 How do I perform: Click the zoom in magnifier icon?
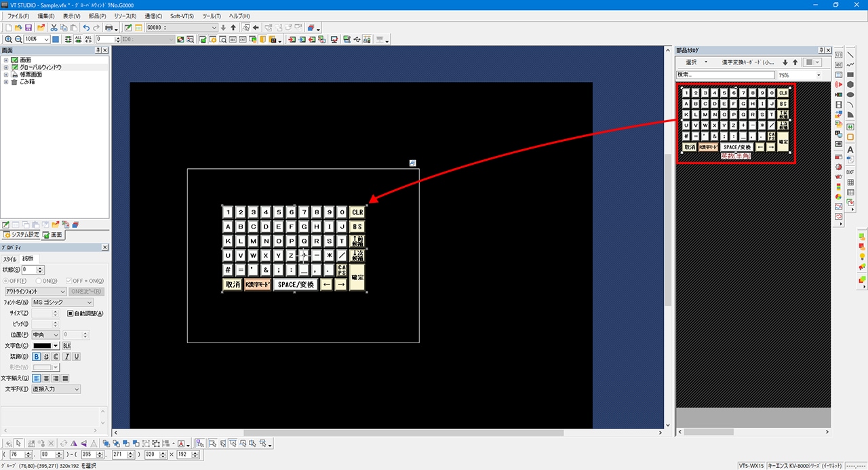point(7,39)
